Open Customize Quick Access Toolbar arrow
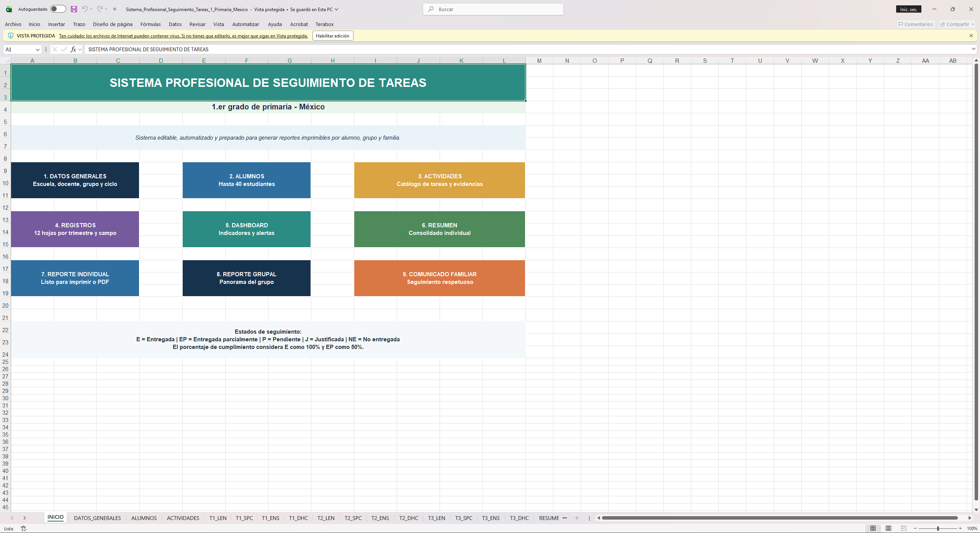 115,9
